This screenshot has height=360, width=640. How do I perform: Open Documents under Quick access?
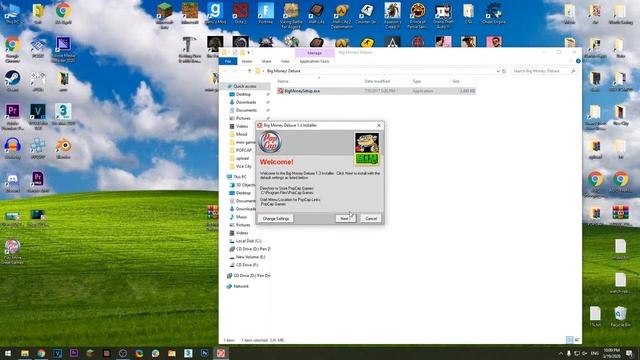(246, 110)
